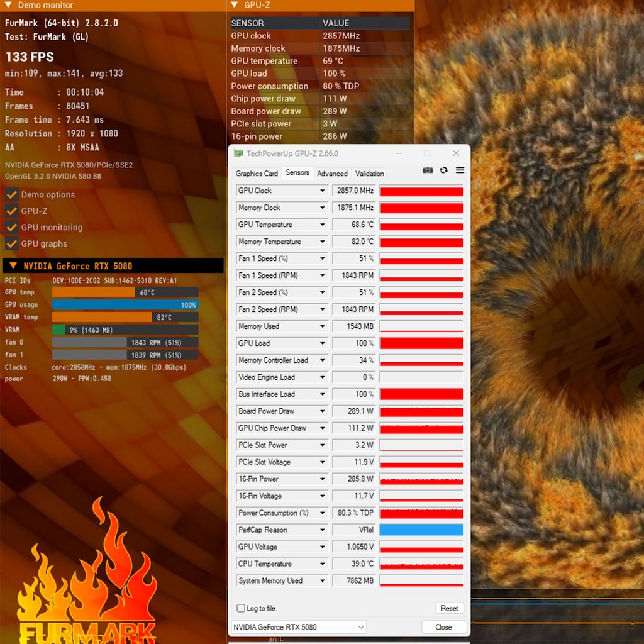Click the 'GPU temperature' overlay sensor row
Image resolution: width=644 pixels, height=644 pixels.
click(x=320, y=61)
